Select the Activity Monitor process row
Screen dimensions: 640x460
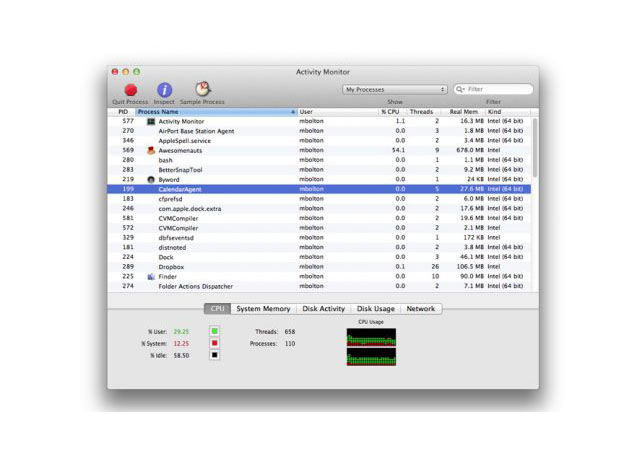tap(319, 121)
